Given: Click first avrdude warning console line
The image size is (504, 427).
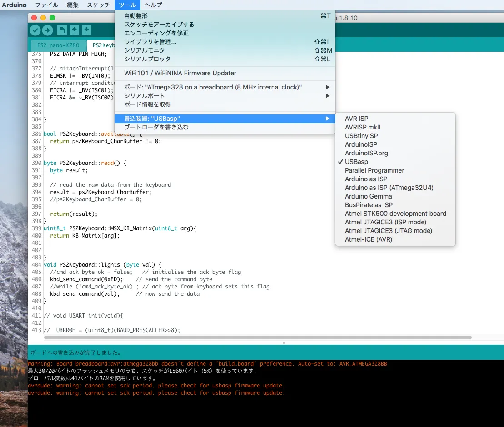Looking at the screenshot, I should (x=156, y=386).
